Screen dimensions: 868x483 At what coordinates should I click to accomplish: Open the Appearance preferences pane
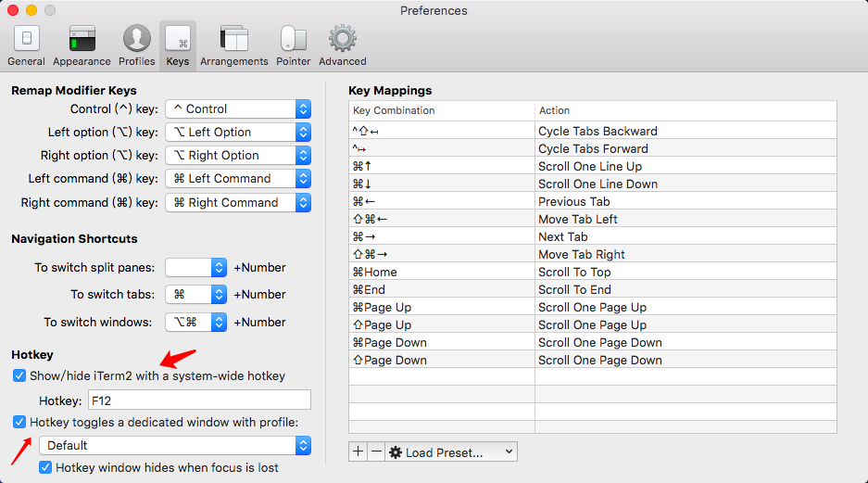[x=82, y=45]
